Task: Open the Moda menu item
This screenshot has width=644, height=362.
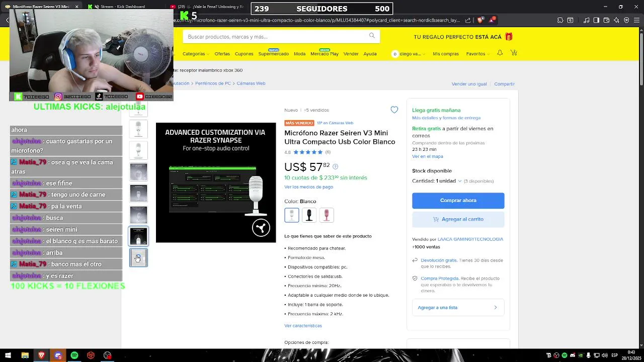Action: point(299,54)
